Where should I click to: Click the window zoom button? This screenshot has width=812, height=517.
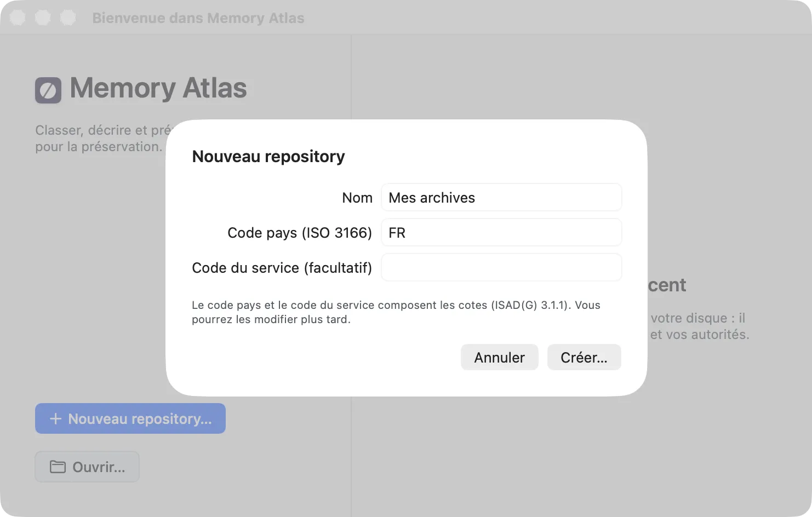click(68, 18)
